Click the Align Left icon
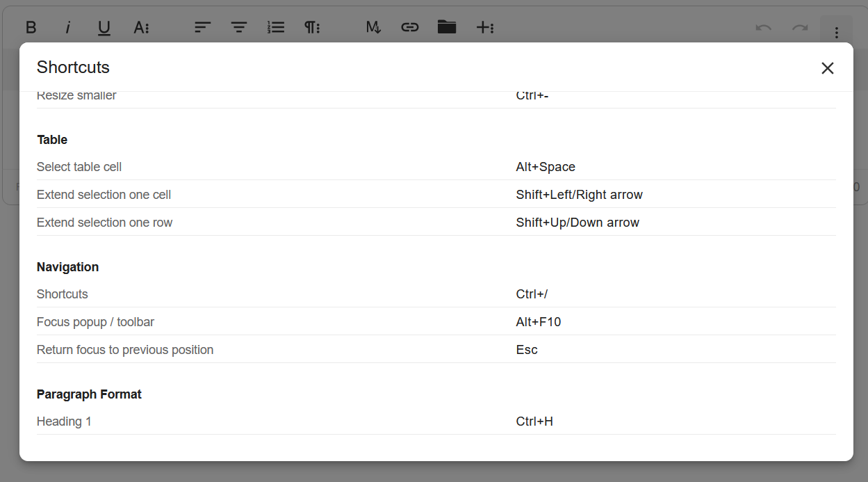Screen dimensions: 868x482 pos(202,28)
